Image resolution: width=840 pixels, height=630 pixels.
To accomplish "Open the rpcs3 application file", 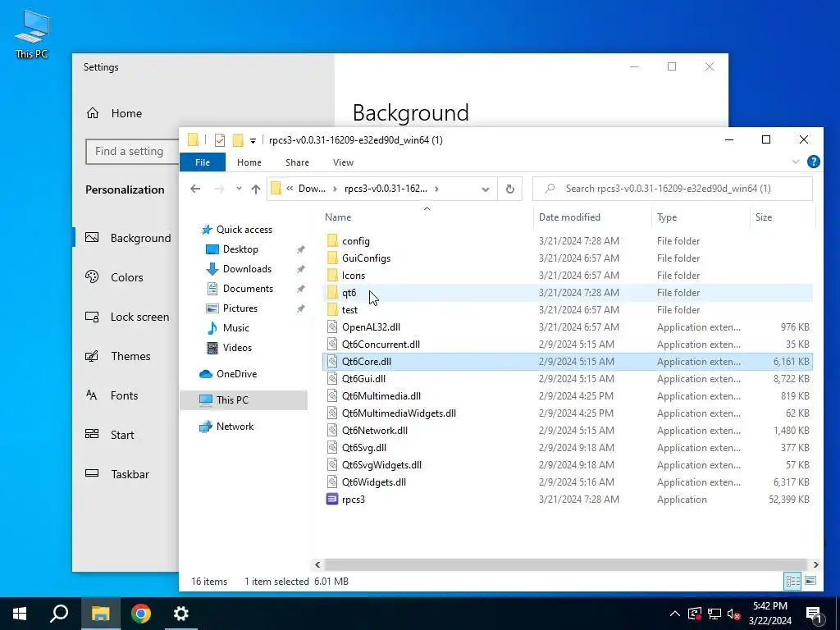I will pyautogui.click(x=353, y=500).
